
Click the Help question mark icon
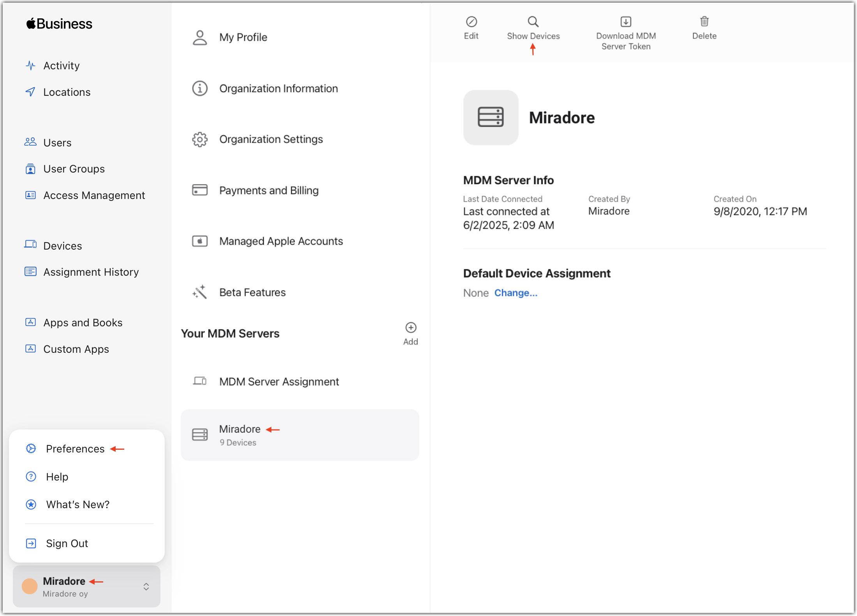point(31,477)
